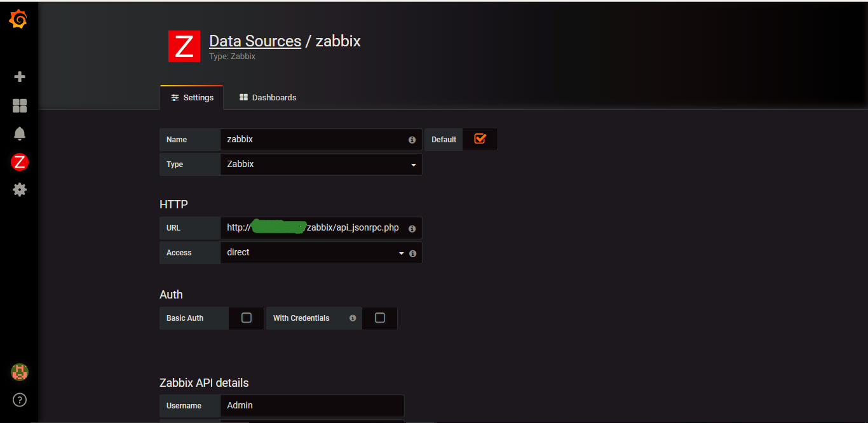
Task: Click the Name field info icon
Action: [412, 140]
